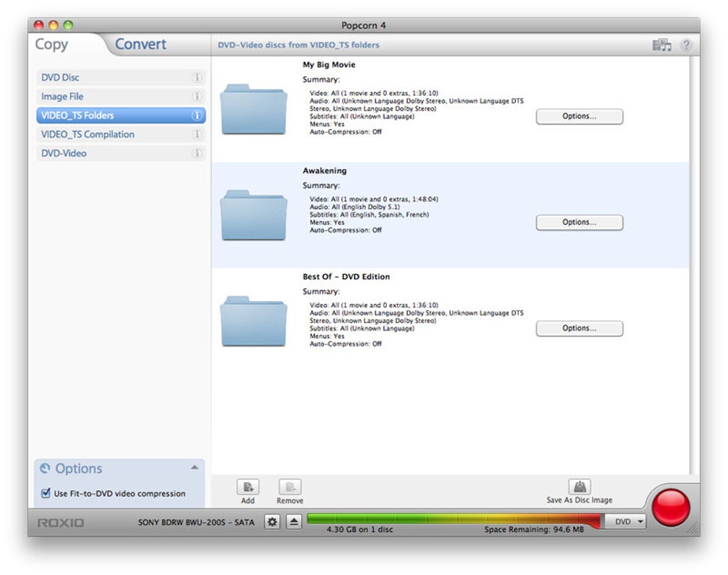Switch to the Copy tab
The image size is (728, 575).
(51, 44)
